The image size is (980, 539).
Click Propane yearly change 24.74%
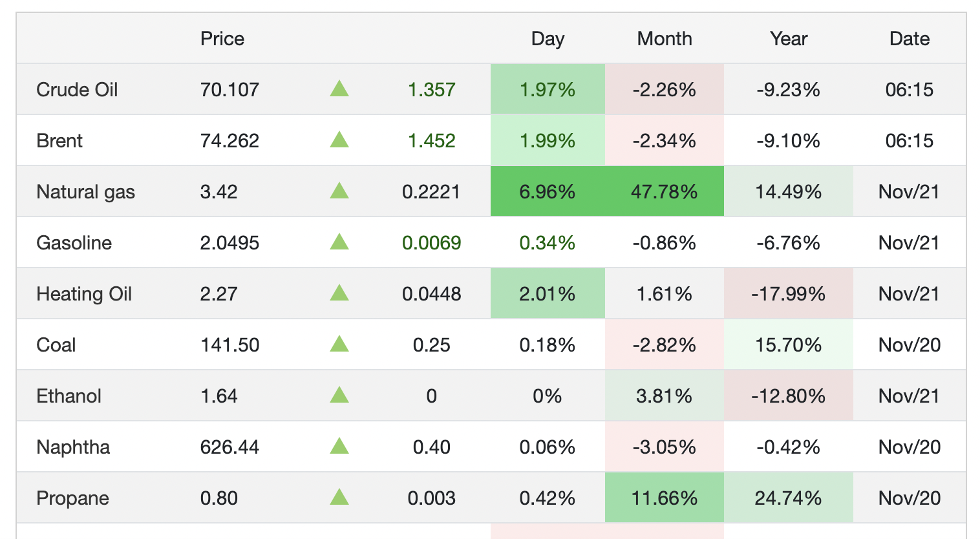pos(789,498)
